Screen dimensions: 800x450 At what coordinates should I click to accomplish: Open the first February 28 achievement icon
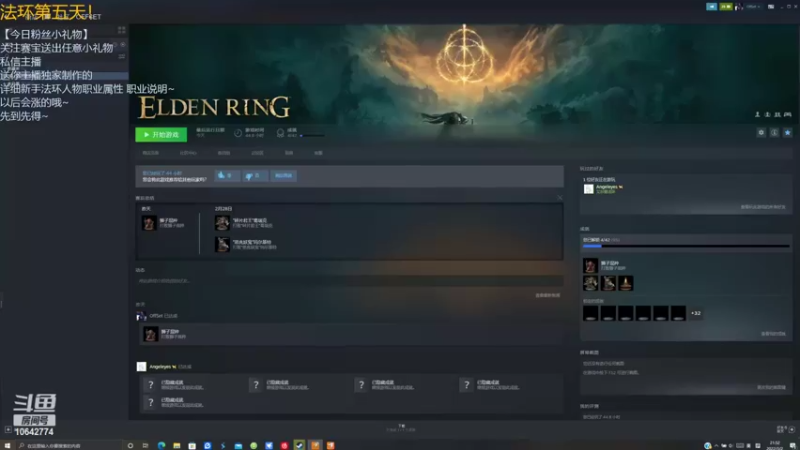pos(222,223)
